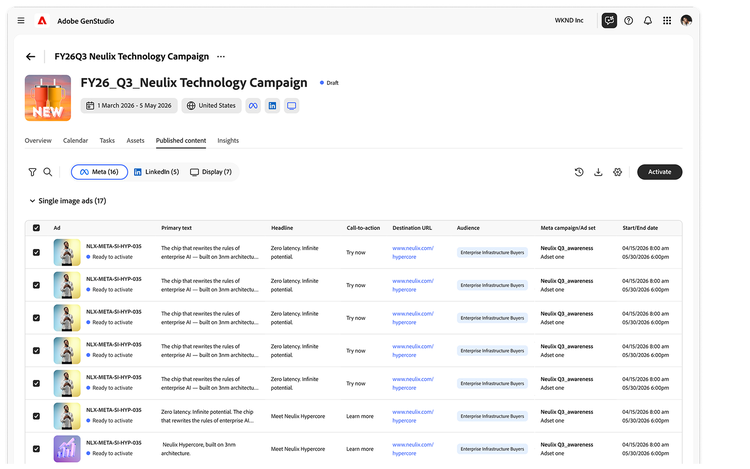Click the purple chart ad thumbnail
This screenshot has width=750, height=469.
67,448
